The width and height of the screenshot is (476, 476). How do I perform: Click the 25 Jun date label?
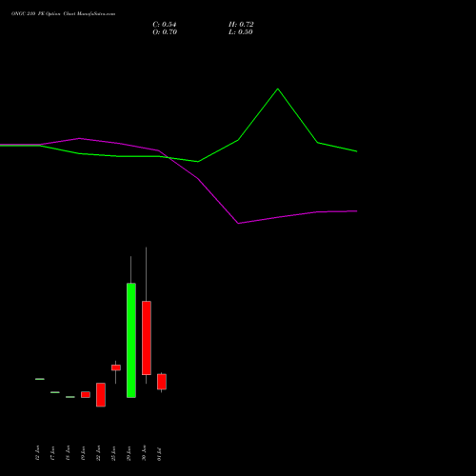tap(113, 453)
